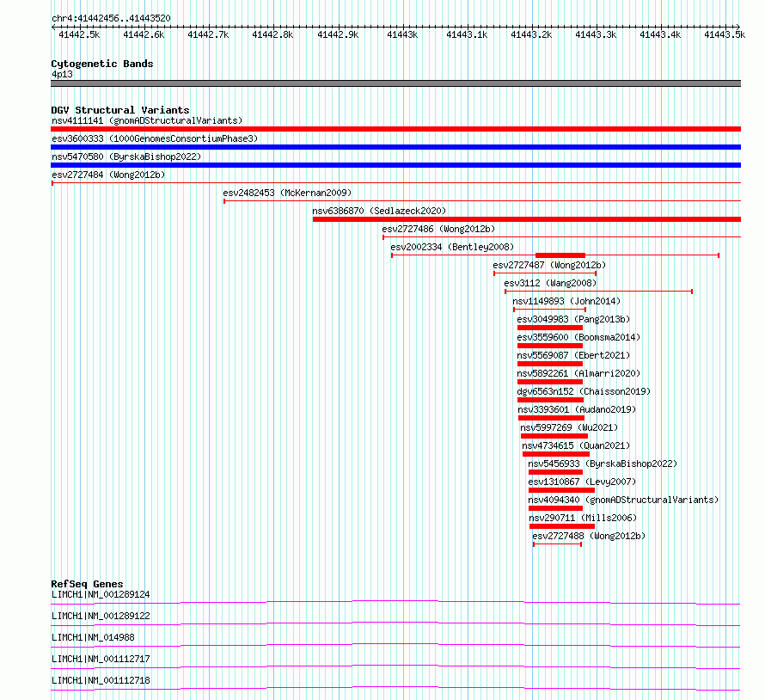Open nsv3393601 Audano2019 label
765x700 pixels.
[577, 409]
